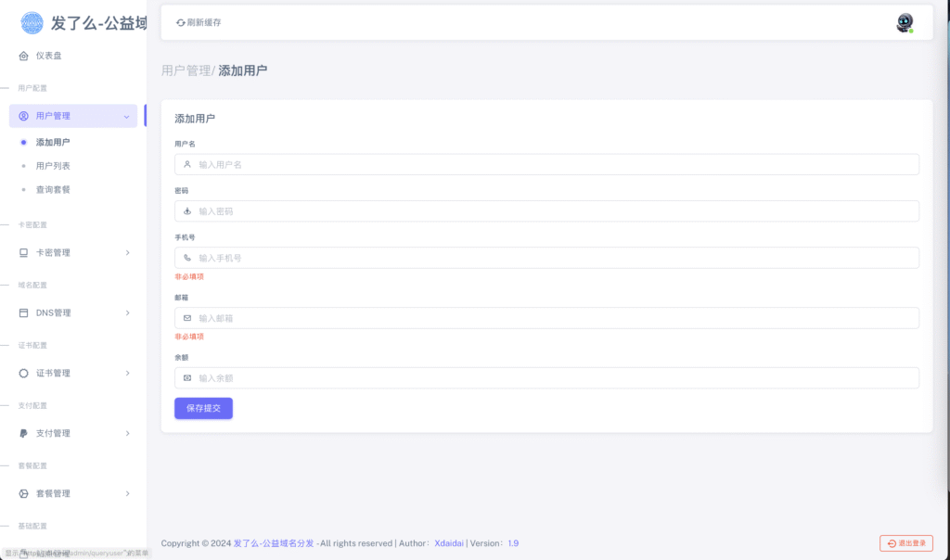950x560 pixels.
Task: Focus the 输入密码 input field
Action: click(x=546, y=210)
